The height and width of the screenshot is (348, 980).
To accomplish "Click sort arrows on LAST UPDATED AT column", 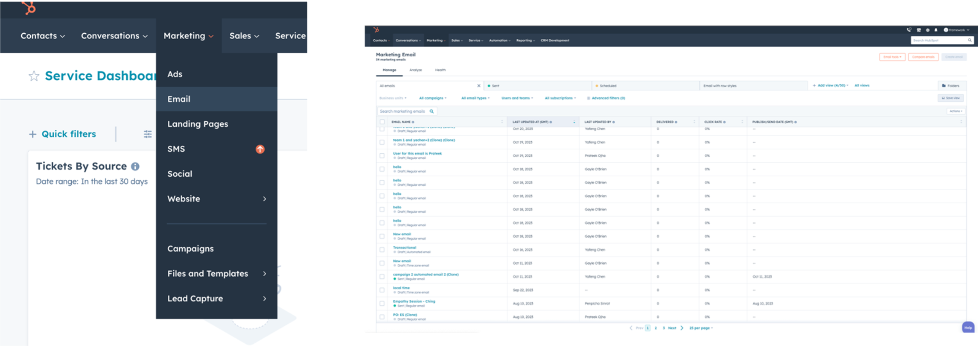I will [574, 122].
